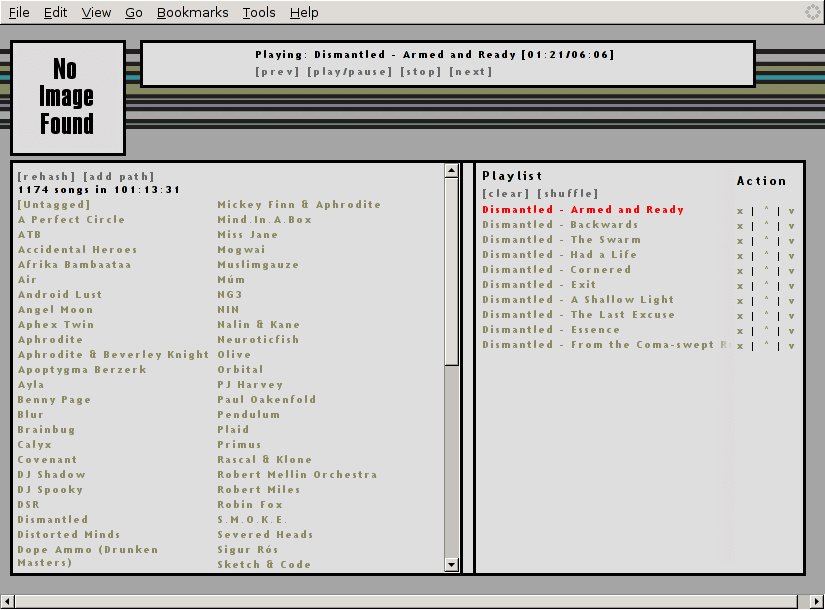This screenshot has height=610, width=825.
Task: Click the [prev] playback link
Action: coord(277,72)
